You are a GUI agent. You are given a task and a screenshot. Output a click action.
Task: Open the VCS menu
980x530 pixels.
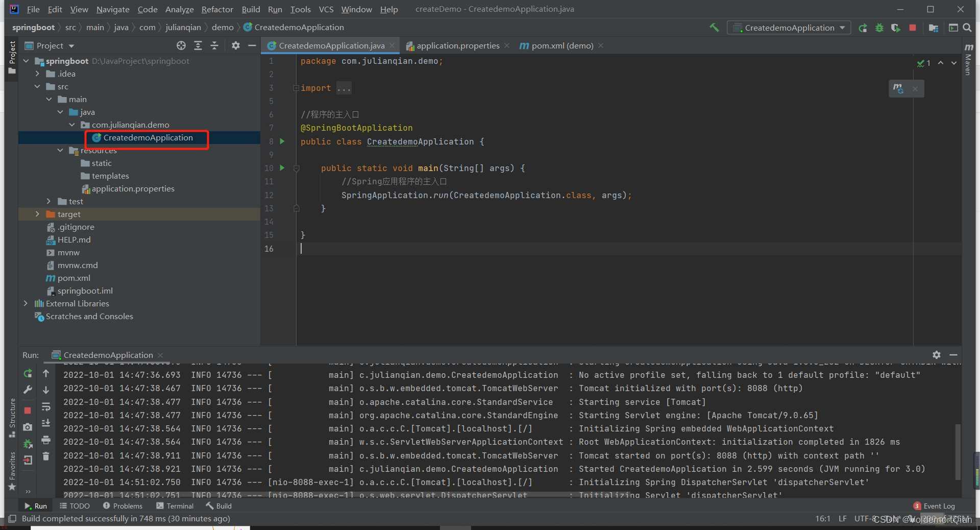pyautogui.click(x=326, y=9)
